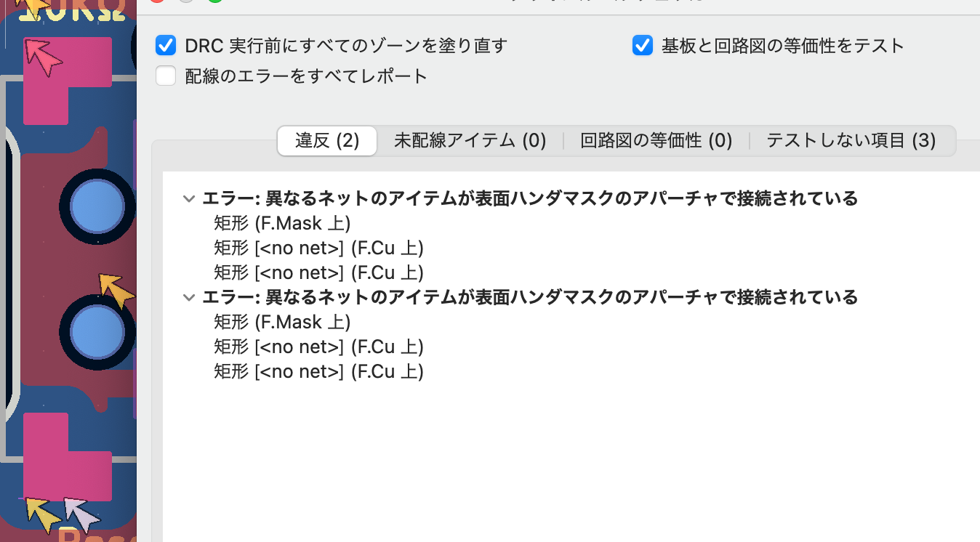Click the yellow DRC marker between circular pads

point(116,290)
